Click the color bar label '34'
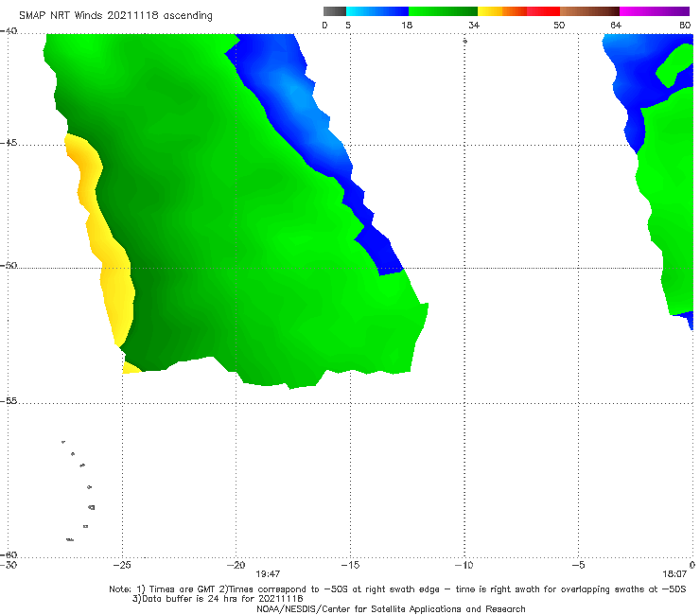Screen dimensions: 700x615 coord(474,26)
